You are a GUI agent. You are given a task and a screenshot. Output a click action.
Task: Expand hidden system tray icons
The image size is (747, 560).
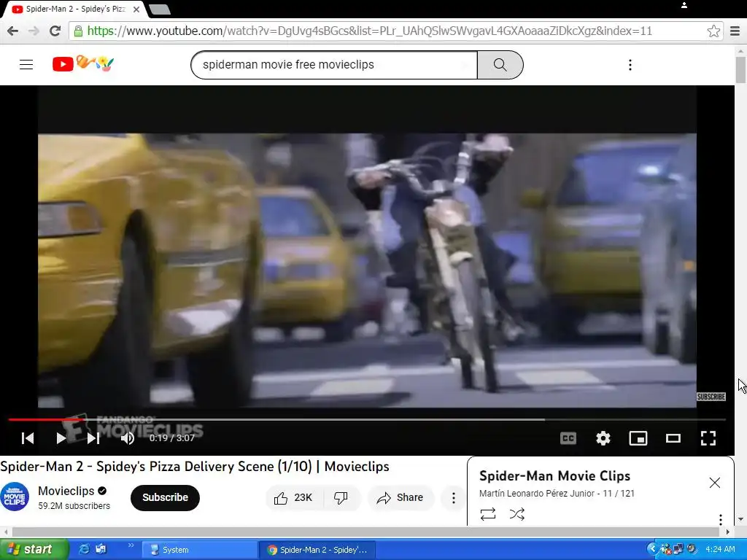pos(651,549)
